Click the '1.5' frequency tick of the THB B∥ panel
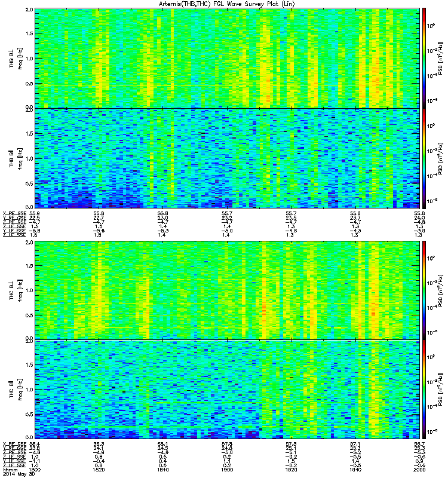This screenshot has height=478, width=448. (29, 133)
